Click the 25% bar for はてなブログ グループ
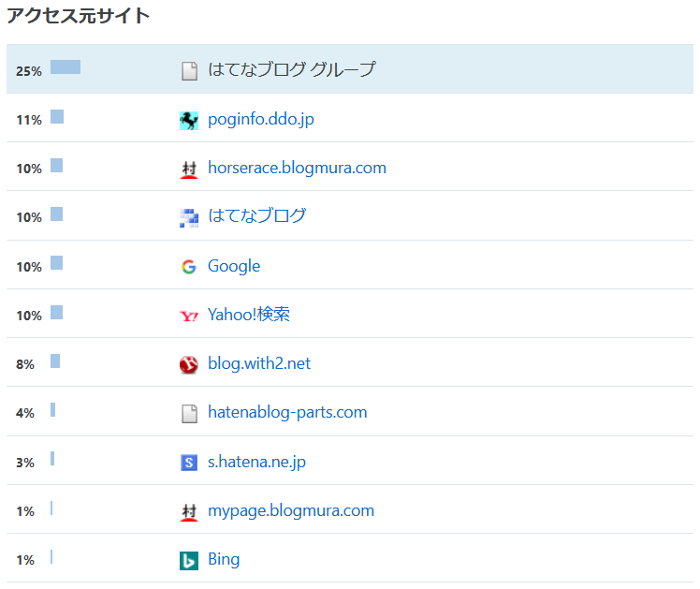 66,67
